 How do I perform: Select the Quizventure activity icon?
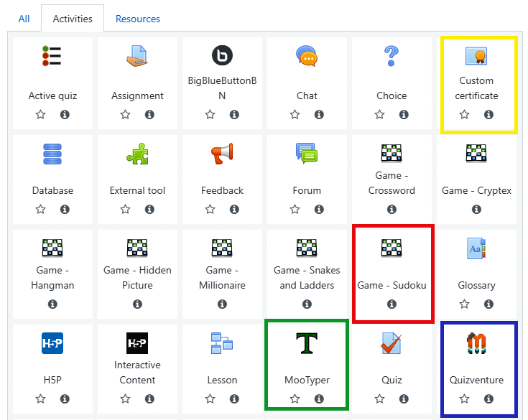(476, 343)
